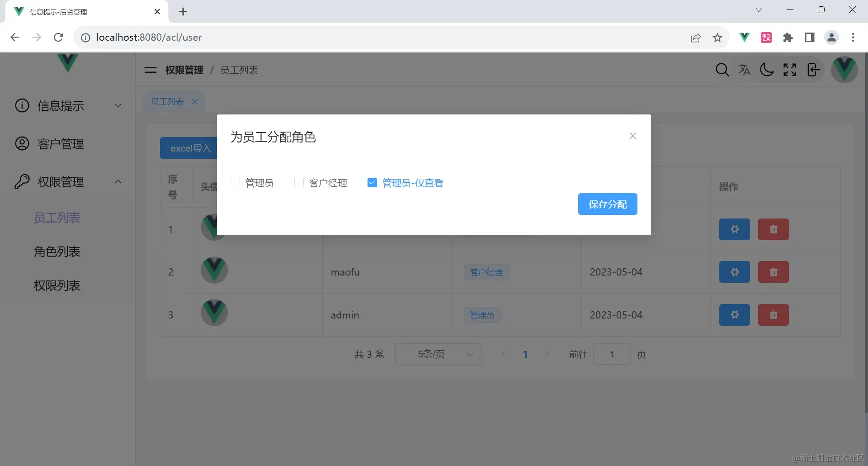Click the maofu avatar image

tap(214, 270)
